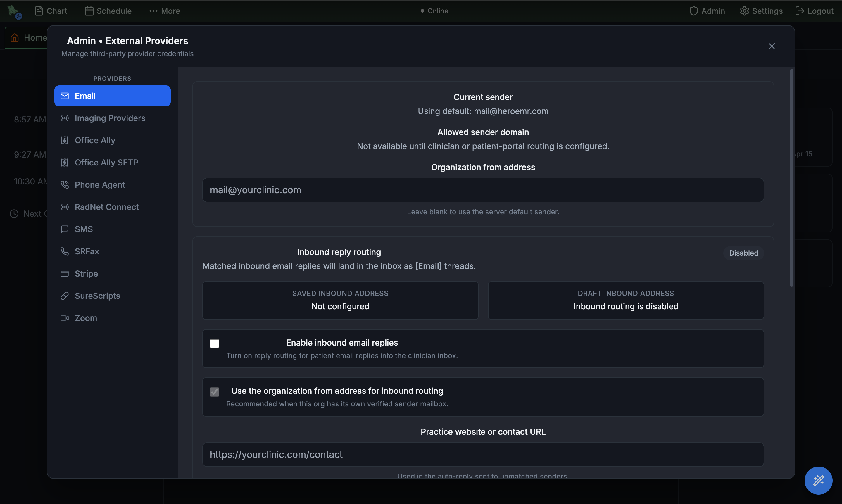Image resolution: width=842 pixels, height=504 pixels.
Task: Click the 8:57 AM entry in the background
Action: point(30,120)
